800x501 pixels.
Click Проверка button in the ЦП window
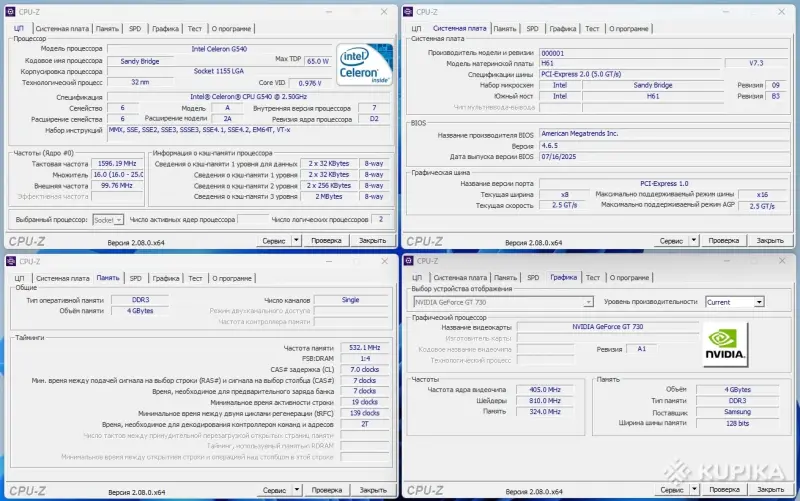[327, 240]
